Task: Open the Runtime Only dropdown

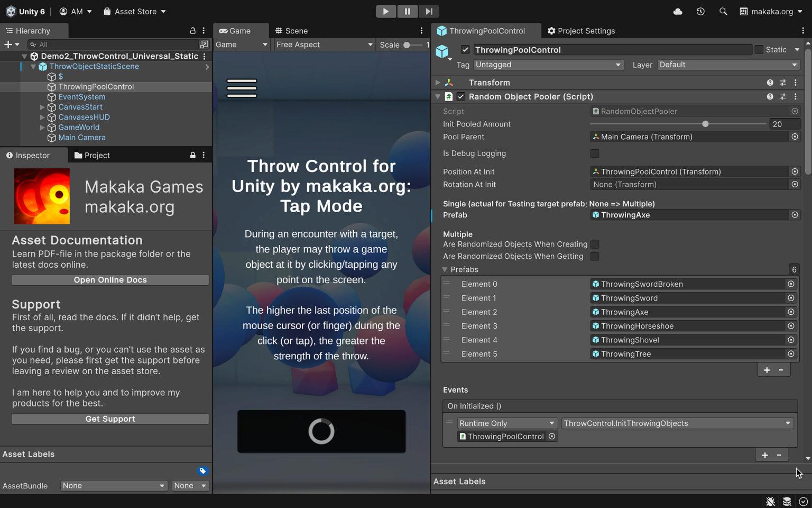Action: click(x=507, y=423)
